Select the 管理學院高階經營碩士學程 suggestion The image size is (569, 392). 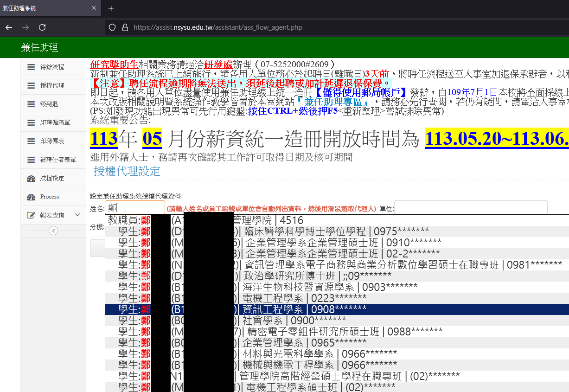(x=337, y=376)
